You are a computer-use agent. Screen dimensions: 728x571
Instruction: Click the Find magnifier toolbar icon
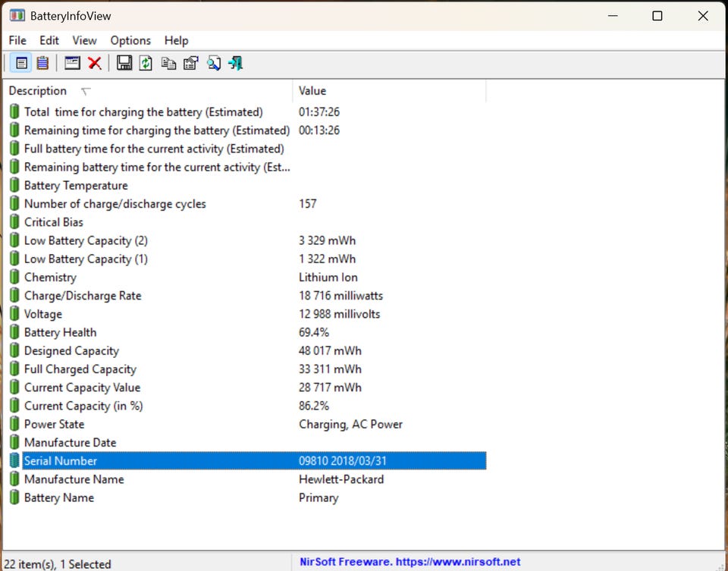(214, 63)
